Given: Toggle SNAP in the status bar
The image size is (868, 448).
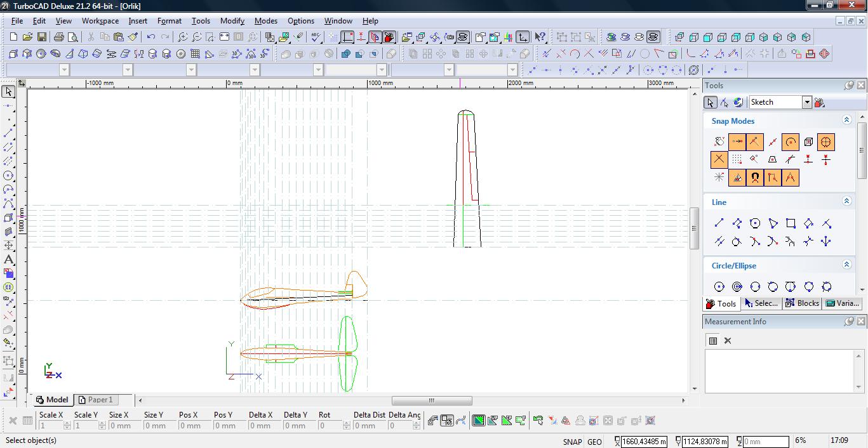Looking at the screenshot, I should click(x=571, y=442).
